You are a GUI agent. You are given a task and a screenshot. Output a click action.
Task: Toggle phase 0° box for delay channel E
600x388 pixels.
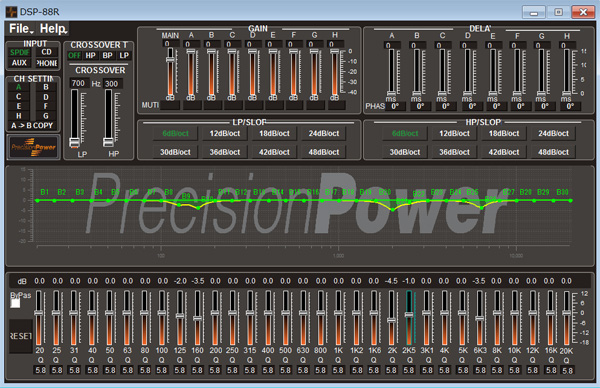(x=496, y=106)
